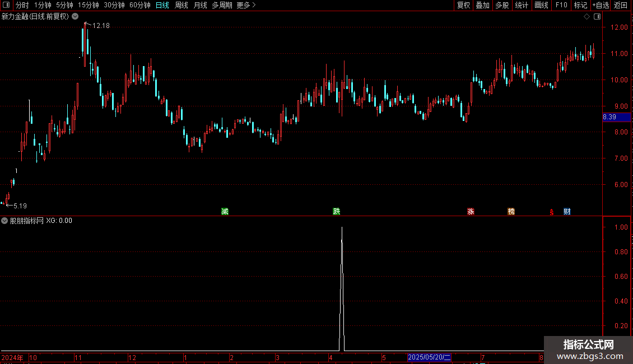
Task: Click the green 减 event marker
Action: click(x=225, y=212)
